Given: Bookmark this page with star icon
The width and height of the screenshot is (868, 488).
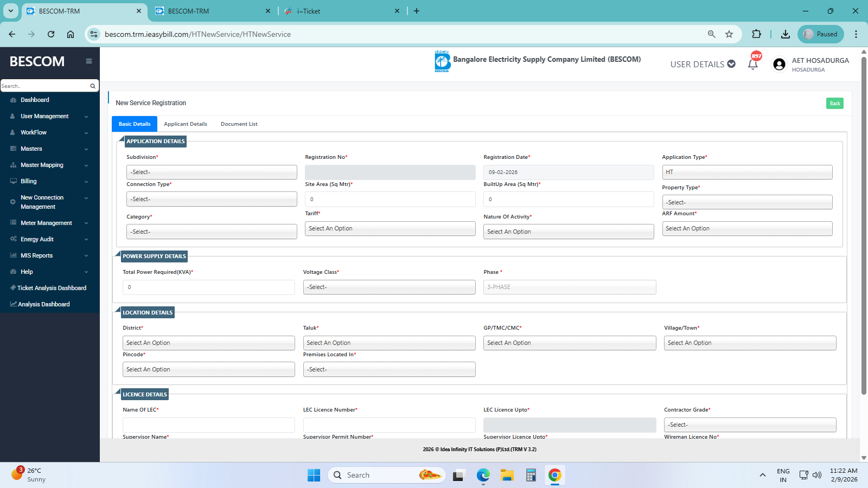Looking at the screenshot, I should click(729, 34).
